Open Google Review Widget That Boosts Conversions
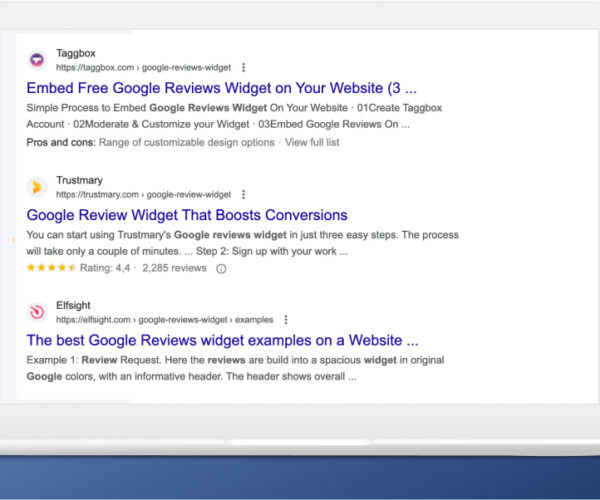 pyautogui.click(x=187, y=215)
